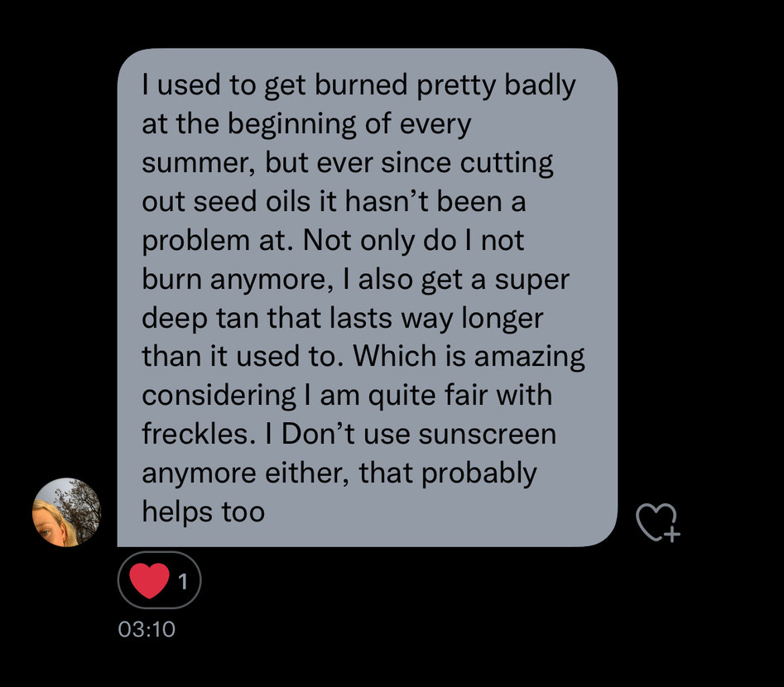Click the word "longer" in the message
Screen dimensions: 784x687
click(502, 319)
